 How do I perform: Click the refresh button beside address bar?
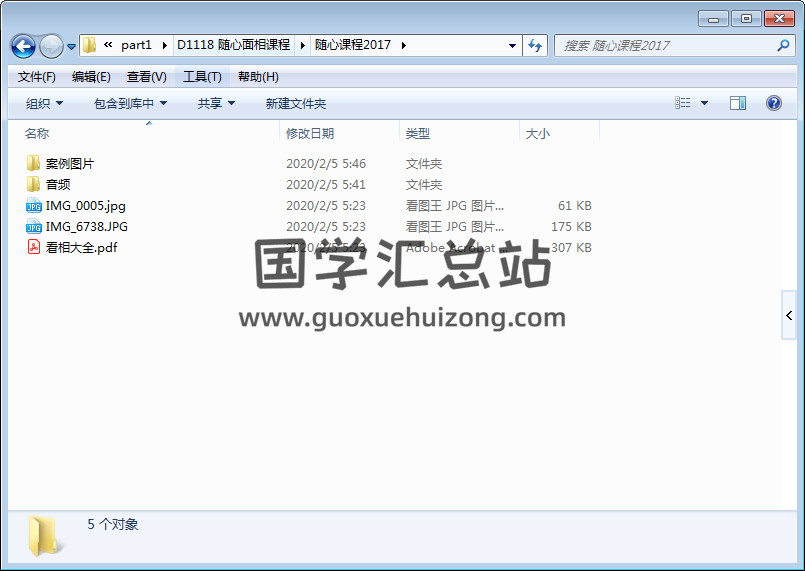(x=535, y=45)
